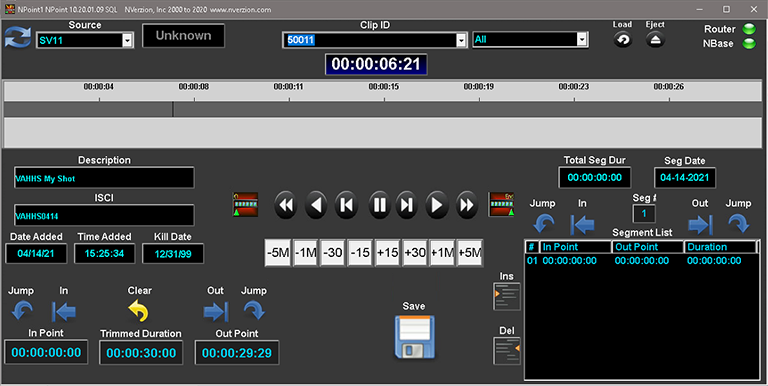Delete a segment using the Del icon
Image resolution: width=768 pixels, height=386 pixels.
click(507, 351)
